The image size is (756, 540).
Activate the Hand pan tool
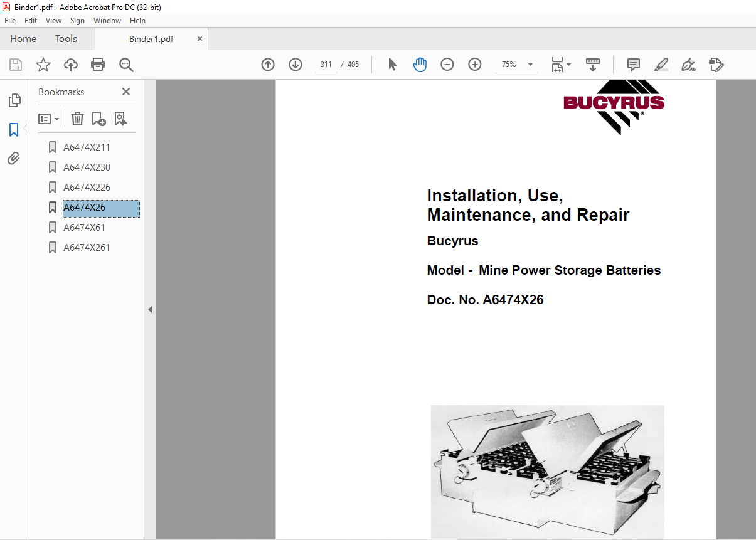pyautogui.click(x=420, y=65)
